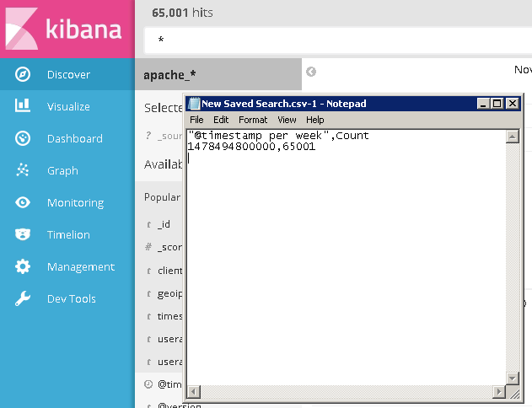Click the 1478494800000,65001 data line
Viewport: 532px width, 408px height.
coord(251,147)
